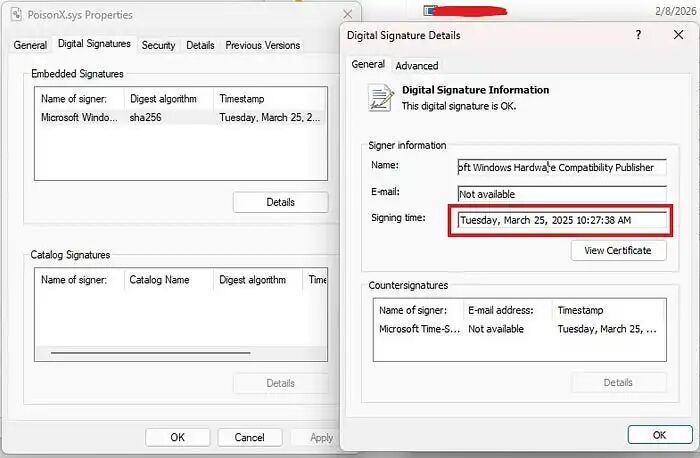The height and width of the screenshot is (458, 700).
Task: Click the digital signature certificate icon
Action: 381,97
